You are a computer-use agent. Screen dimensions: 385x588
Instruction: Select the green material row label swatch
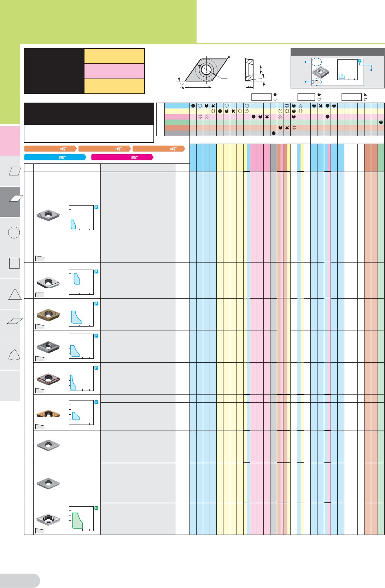click(177, 122)
